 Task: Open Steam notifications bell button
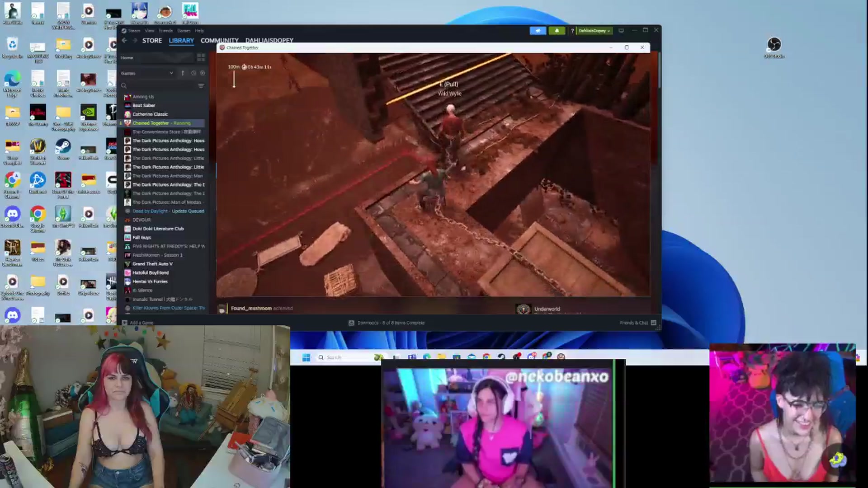pyautogui.click(x=557, y=31)
